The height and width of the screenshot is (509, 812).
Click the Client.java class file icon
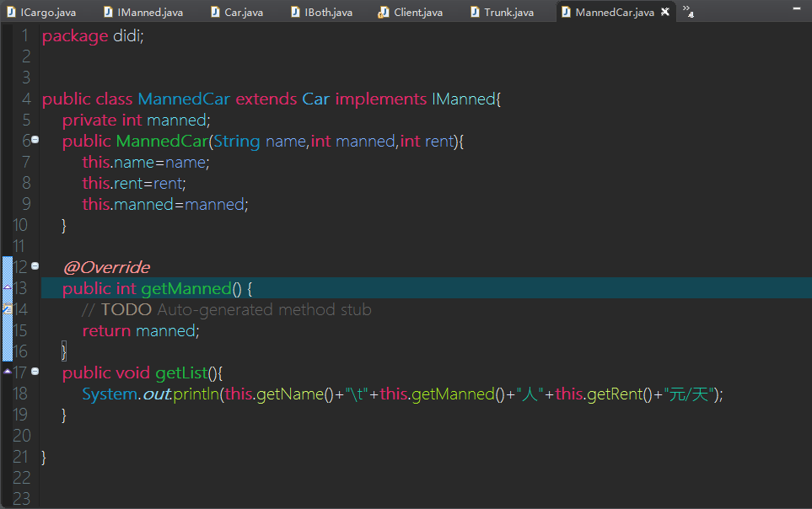384,13
